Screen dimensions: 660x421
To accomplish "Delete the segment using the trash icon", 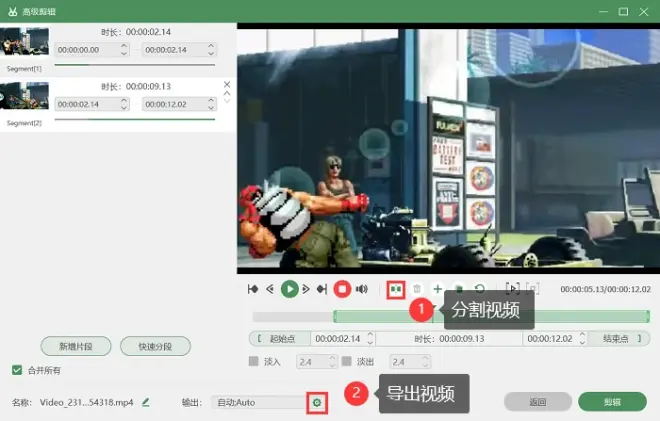I will point(417,289).
